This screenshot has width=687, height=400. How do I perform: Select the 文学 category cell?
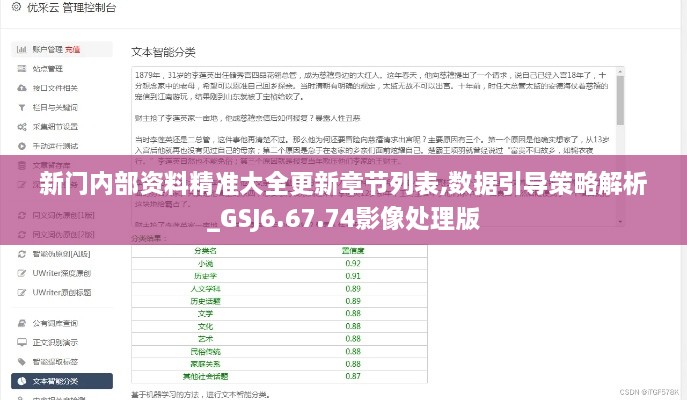click(x=205, y=314)
